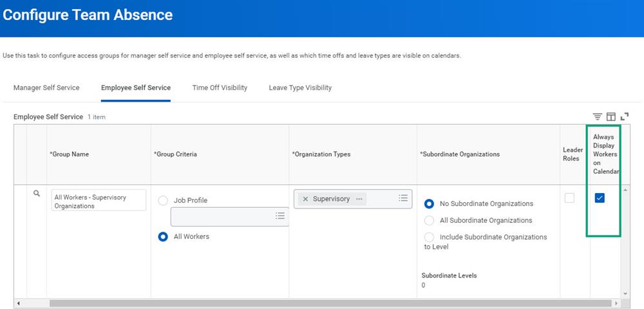Open the Organization Types prompt list icon
The width and height of the screenshot is (644, 309).
click(403, 198)
